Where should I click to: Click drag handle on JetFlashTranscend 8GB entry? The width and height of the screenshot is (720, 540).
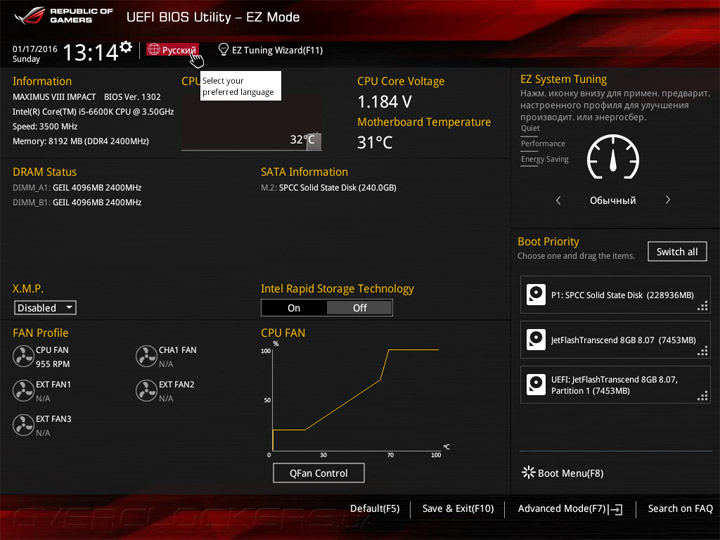[x=703, y=351]
